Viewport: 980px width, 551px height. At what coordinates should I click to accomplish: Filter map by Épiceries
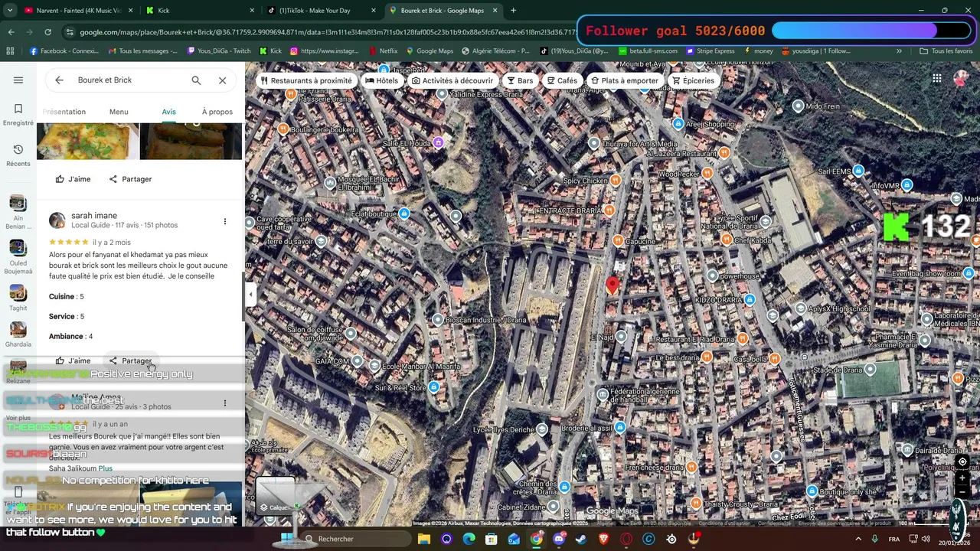click(x=692, y=80)
